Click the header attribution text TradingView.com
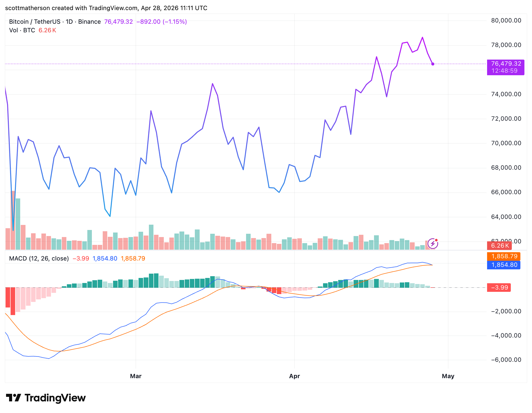The width and height of the screenshot is (532, 413). (113, 8)
